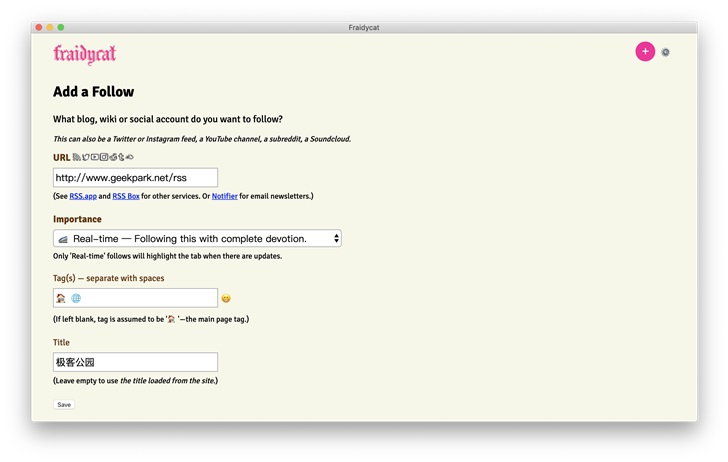Viewport: 728px width, 462px height.
Task: Click the Title field containing 极客公园
Action: click(x=135, y=362)
